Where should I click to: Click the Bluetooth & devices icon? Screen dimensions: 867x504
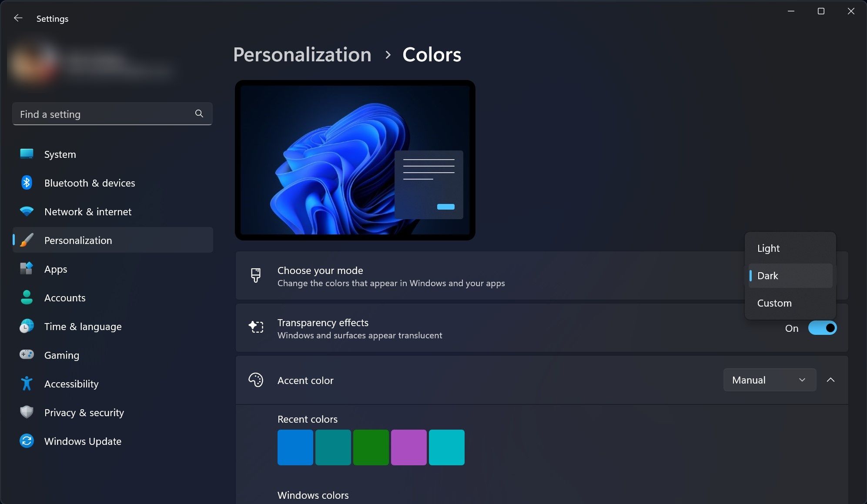tap(26, 182)
